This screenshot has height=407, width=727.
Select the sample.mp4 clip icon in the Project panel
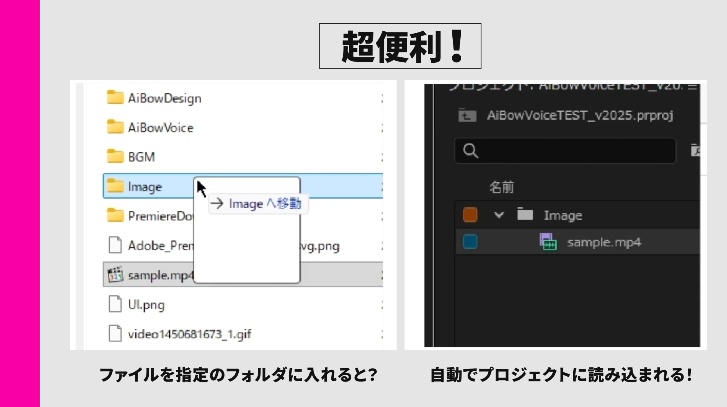548,242
